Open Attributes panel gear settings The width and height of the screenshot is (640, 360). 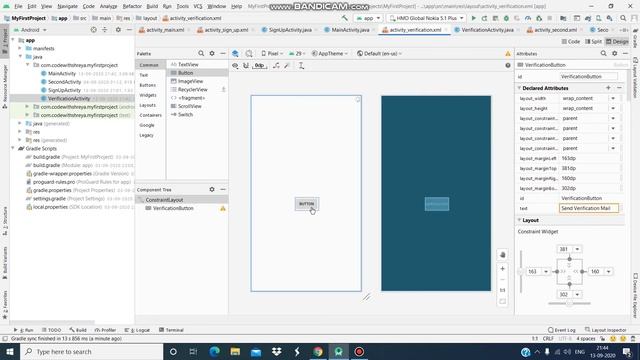[x=614, y=53]
